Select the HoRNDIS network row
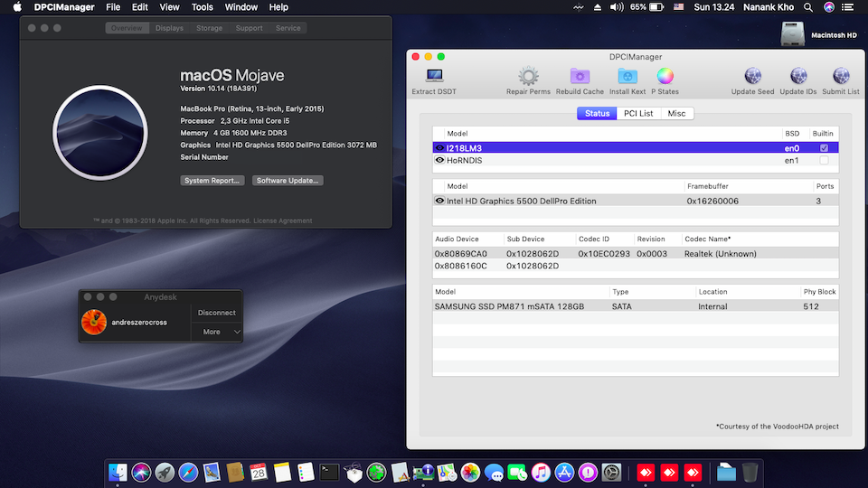This screenshot has width=868, height=488. pos(636,160)
